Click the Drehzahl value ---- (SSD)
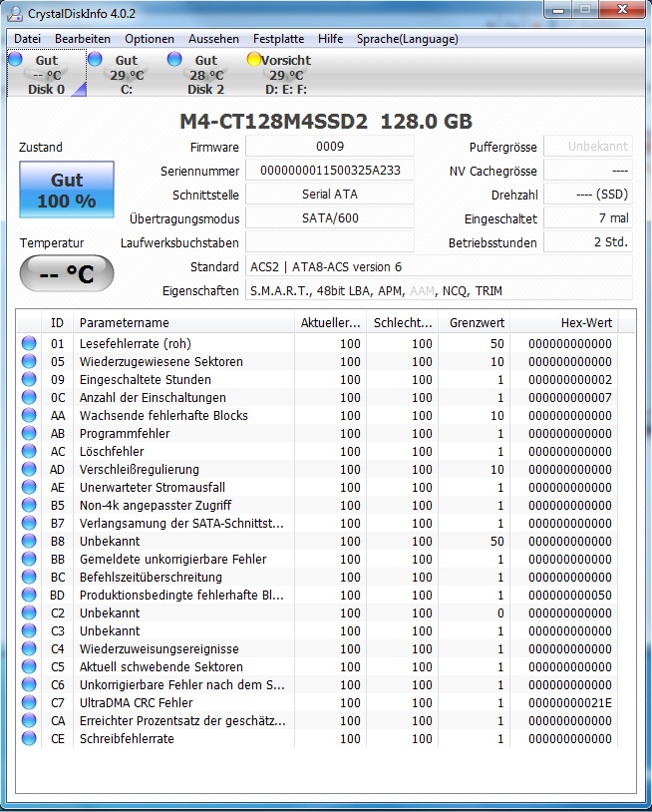 (x=588, y=195)
